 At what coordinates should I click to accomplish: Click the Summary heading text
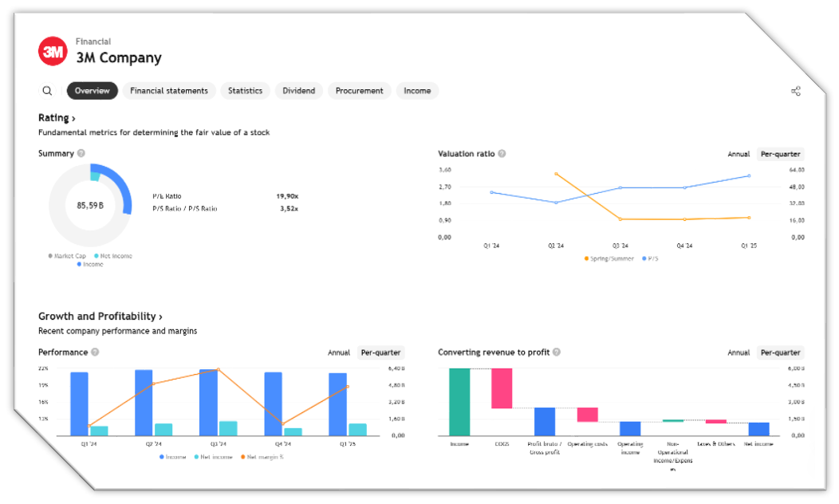56,154
